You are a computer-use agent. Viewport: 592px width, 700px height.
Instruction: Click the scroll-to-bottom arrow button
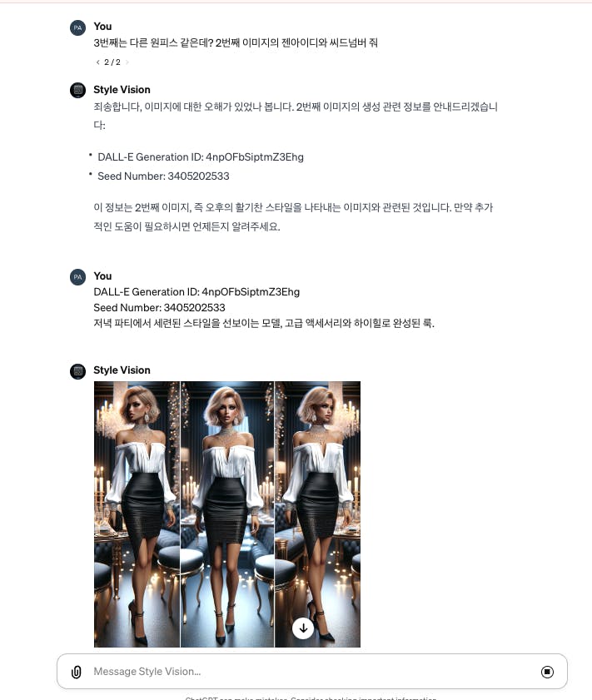pos(303,628)
